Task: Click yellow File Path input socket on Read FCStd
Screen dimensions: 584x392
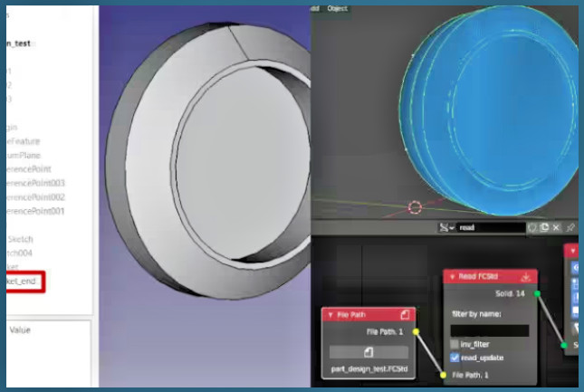Action: 444,375
